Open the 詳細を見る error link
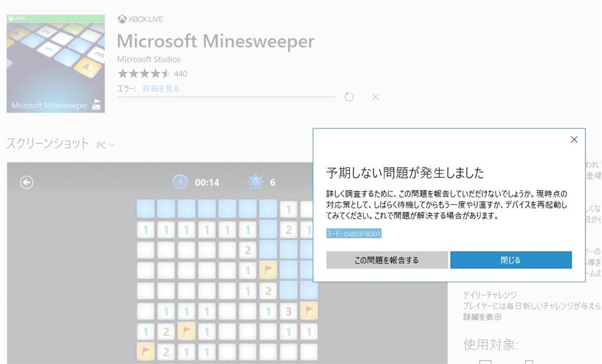The height and width of the screenshot is (364, 602). coord(161,89)
